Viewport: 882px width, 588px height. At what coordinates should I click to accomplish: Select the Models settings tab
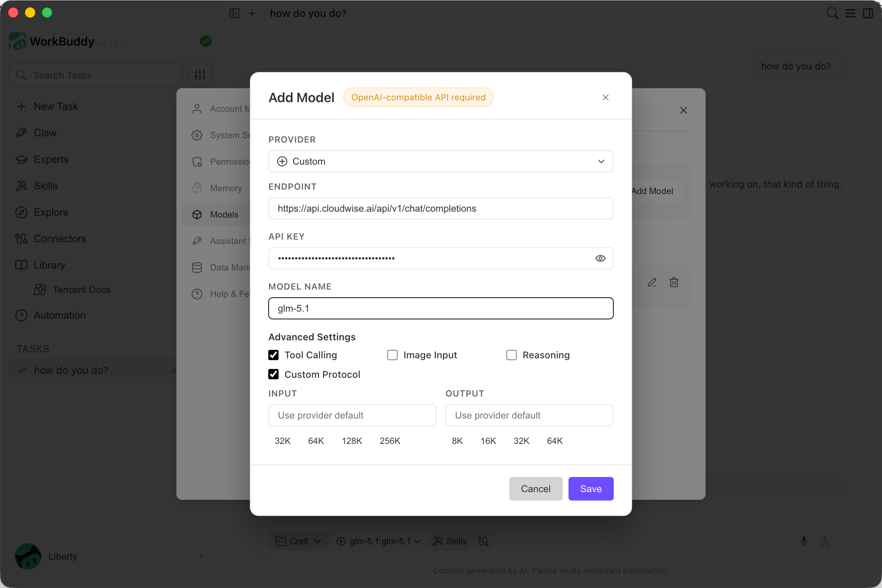click(217, 215)
